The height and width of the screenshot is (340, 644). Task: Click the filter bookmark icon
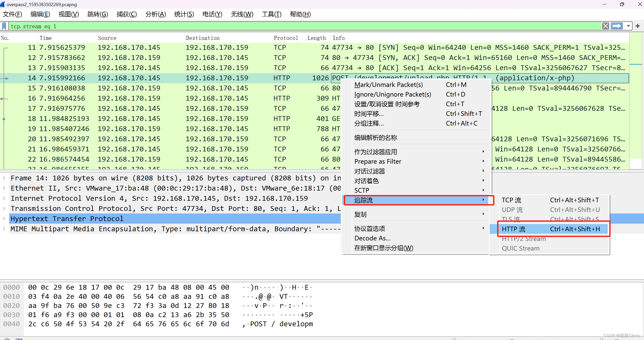(x=4, y=26)
